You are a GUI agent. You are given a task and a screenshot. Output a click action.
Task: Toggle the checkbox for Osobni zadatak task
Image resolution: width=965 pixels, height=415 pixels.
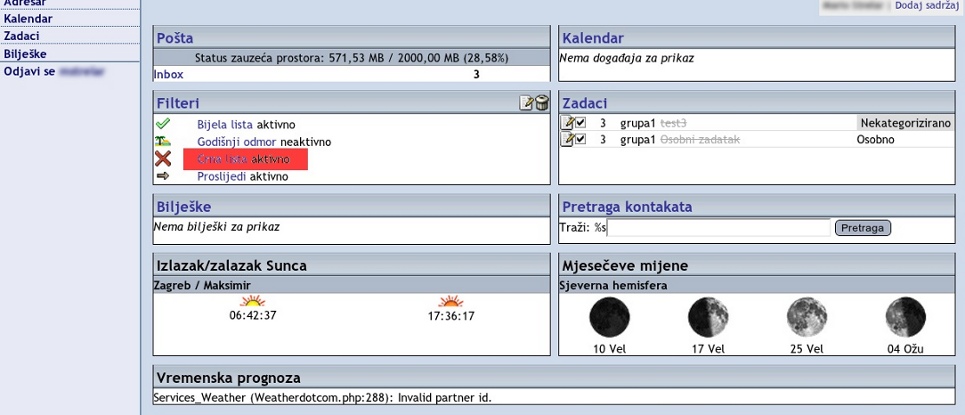580,140
